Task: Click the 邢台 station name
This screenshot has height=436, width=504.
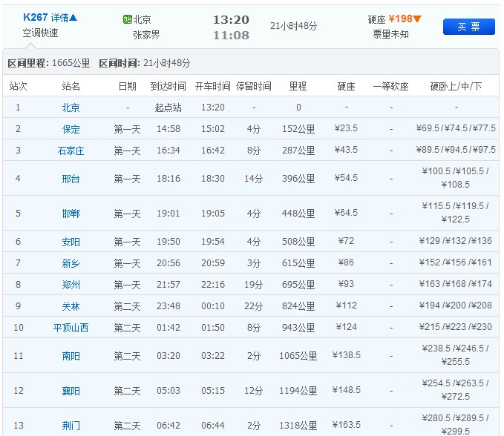Action: coord(71,179)
